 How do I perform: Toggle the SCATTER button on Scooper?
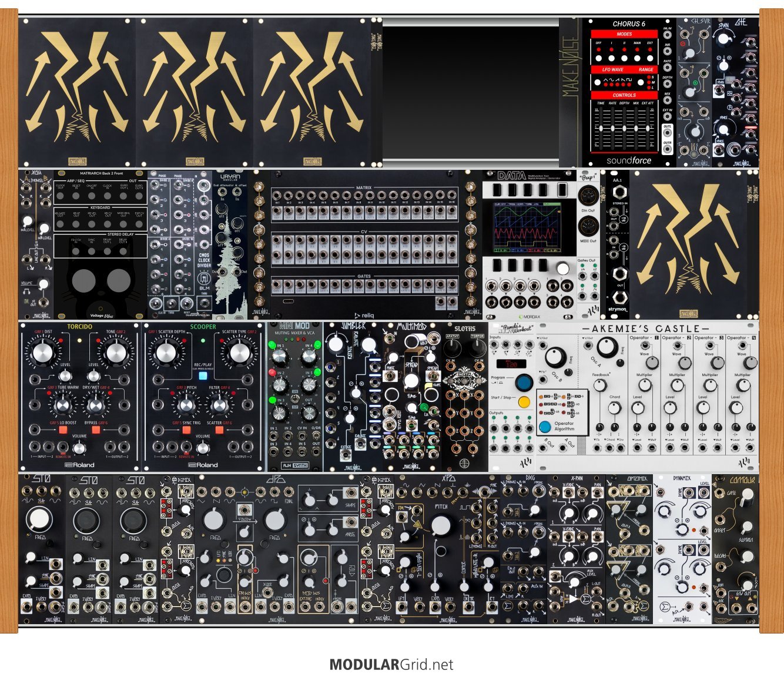[219, 430]
